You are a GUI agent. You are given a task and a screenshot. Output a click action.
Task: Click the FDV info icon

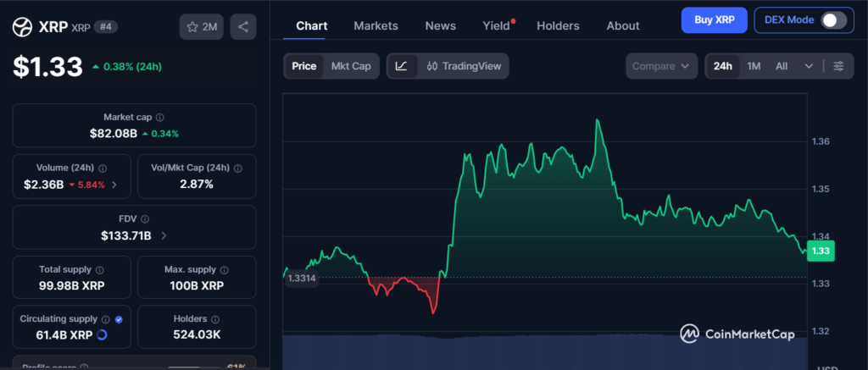145,219
